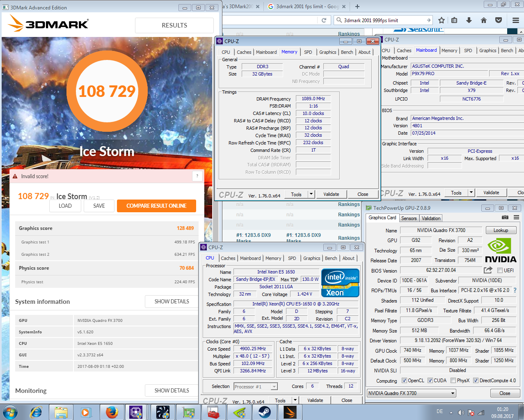Click the LOAD button in 3DMark

click(65, 206)
